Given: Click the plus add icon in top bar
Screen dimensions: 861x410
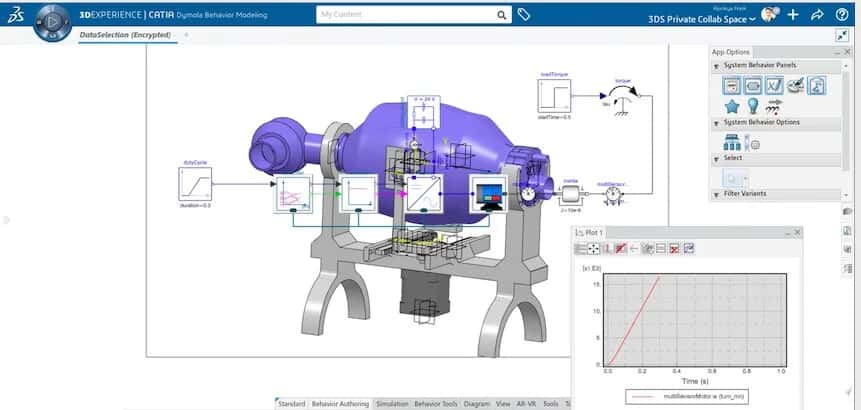Looking at the screenshot, I should coord(793,15).
